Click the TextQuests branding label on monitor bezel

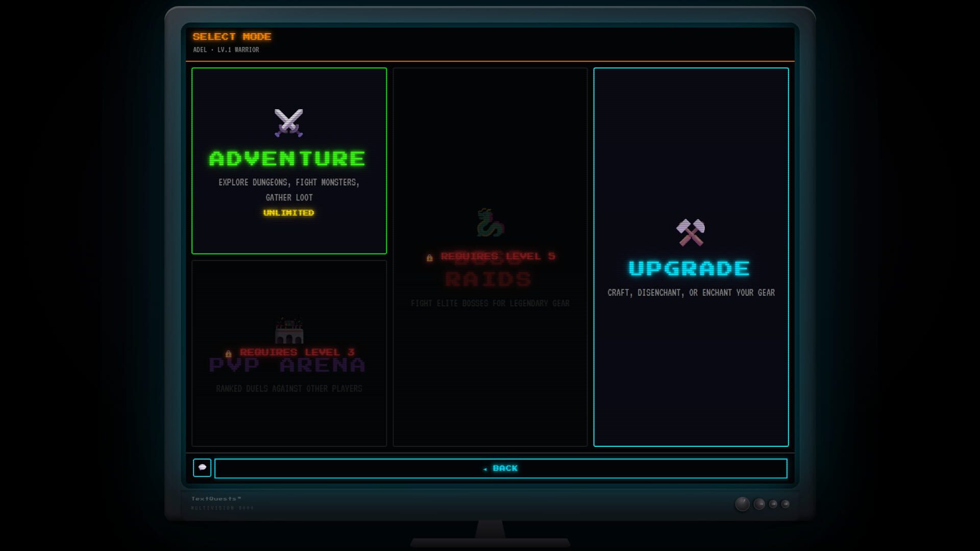[x=216, y=498]
